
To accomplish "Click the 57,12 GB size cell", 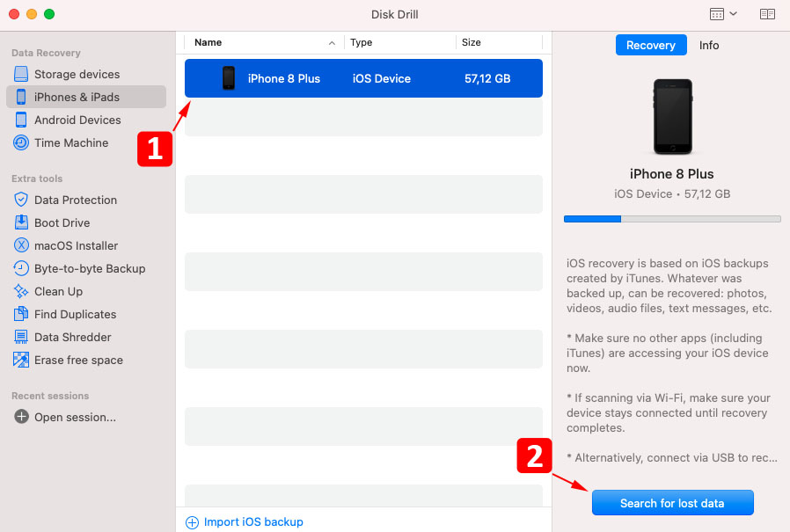I will pos(487,78).
